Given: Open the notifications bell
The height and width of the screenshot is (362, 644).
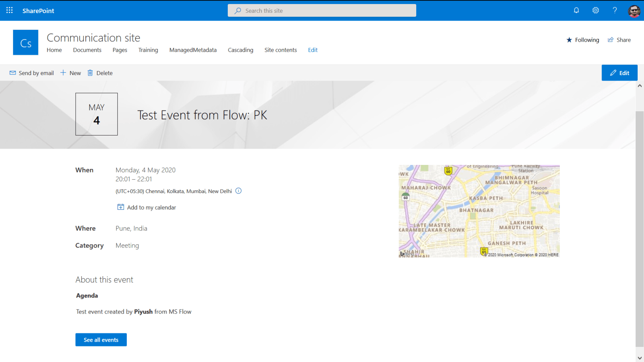Looking at the screenshot, I should [x=576, y=10].
